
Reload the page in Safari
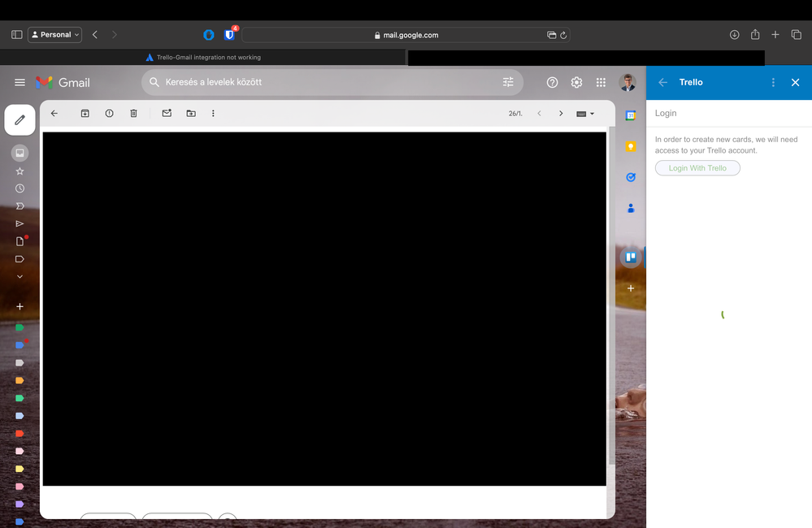click(563, 35)
